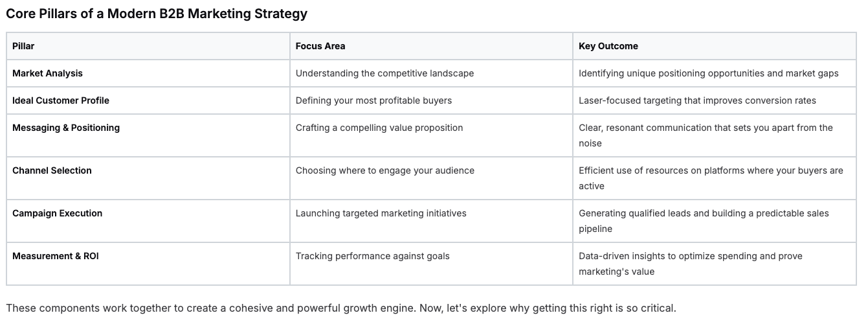Select the Measurement & ROI cell
The height and width of the screenshot is (324, 868).
148,264
